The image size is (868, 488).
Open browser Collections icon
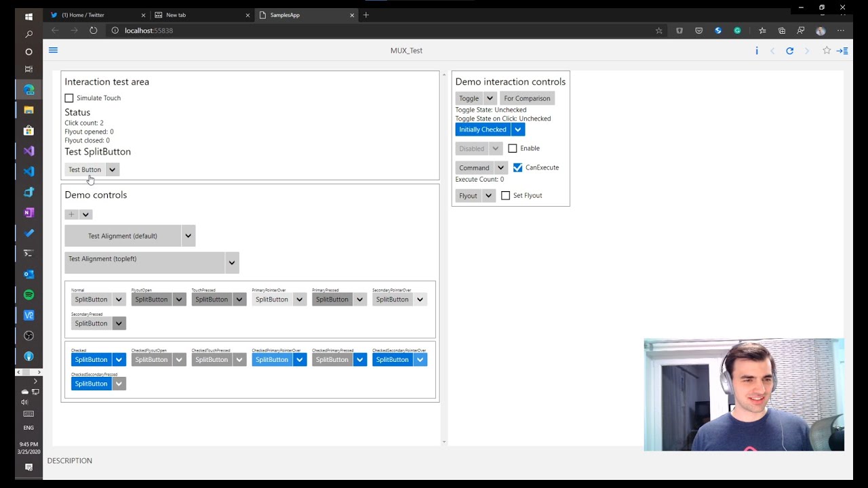782,30
